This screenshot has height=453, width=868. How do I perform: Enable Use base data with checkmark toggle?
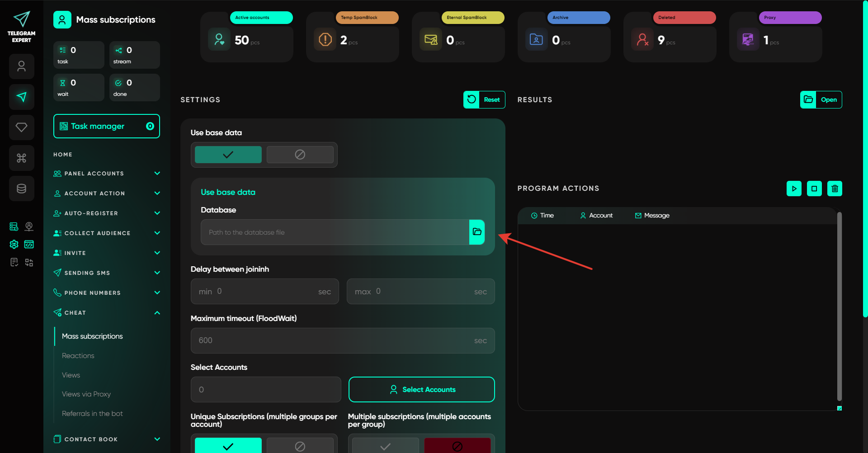click(228, 155)
